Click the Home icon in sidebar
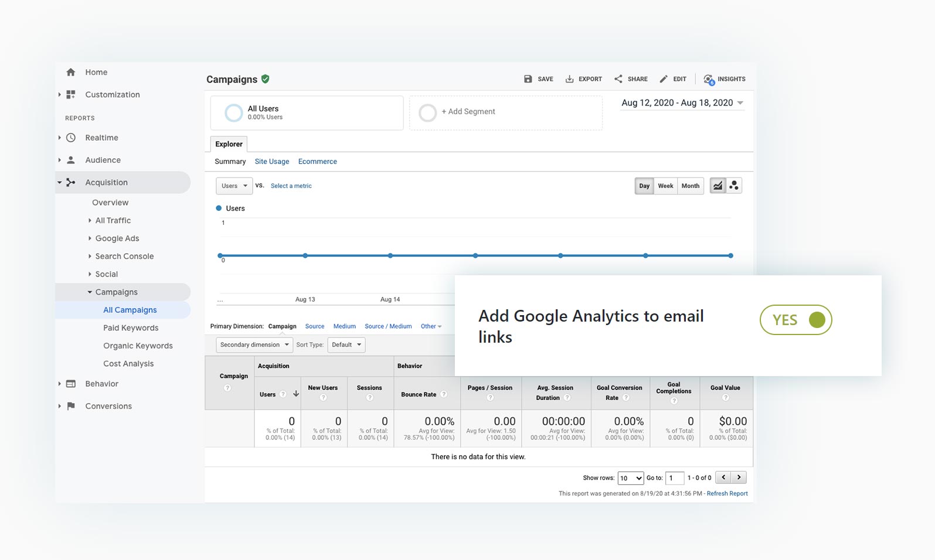This screenshot has height=560, width=935. [71, 72]
